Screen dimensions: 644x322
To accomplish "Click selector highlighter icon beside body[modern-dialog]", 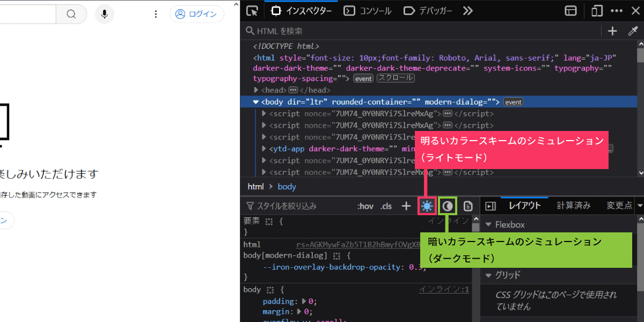I will 336,255.
